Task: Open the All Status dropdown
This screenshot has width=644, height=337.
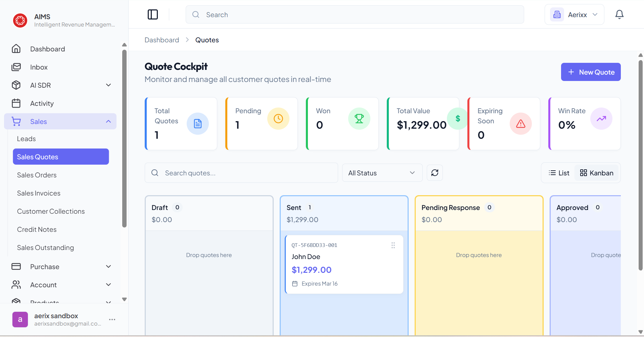Action: [x=382, y=172]
